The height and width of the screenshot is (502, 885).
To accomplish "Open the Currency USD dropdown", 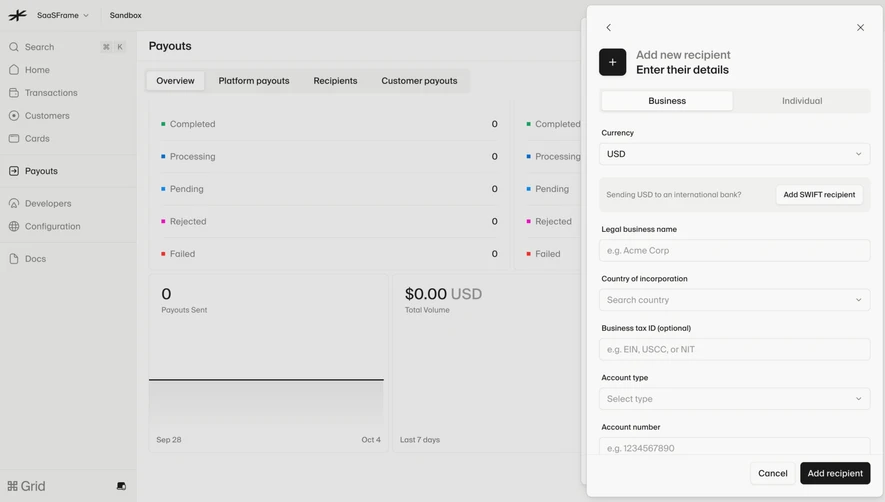I will click(x=734, y=154).
